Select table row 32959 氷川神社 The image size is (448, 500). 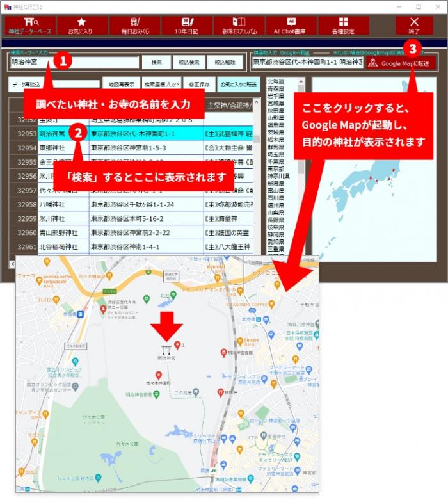(131, 218)
